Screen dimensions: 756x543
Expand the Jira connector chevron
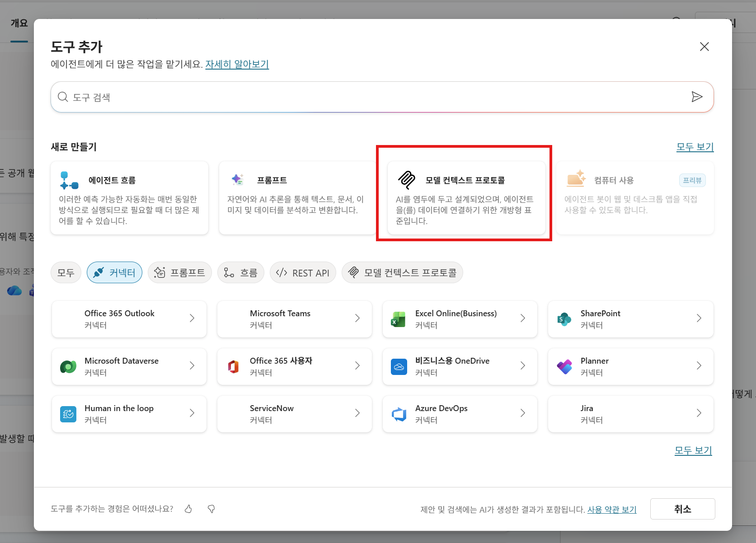coord(699,413)
